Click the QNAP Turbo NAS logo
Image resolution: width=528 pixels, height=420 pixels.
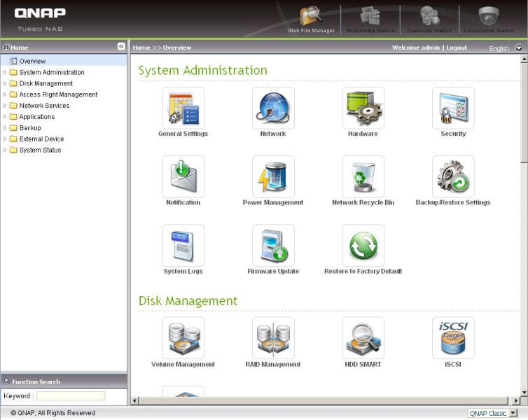coord(40,19)
